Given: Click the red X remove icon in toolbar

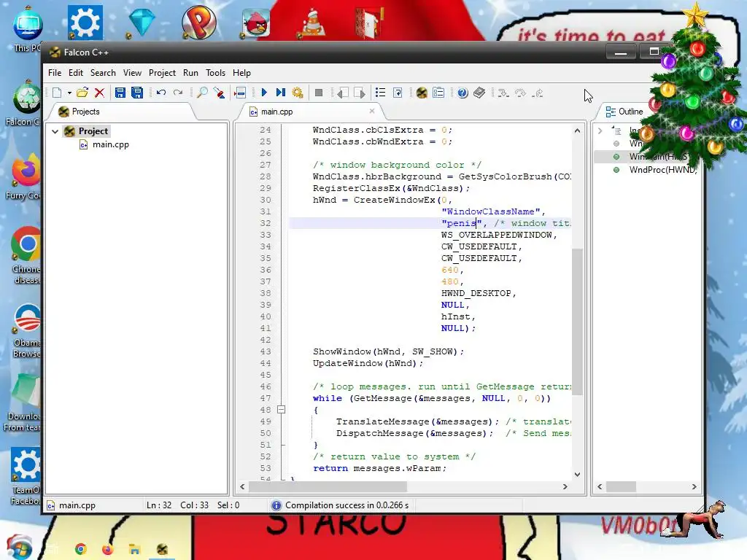Looking at the screenshot, I should coord(99,93).
